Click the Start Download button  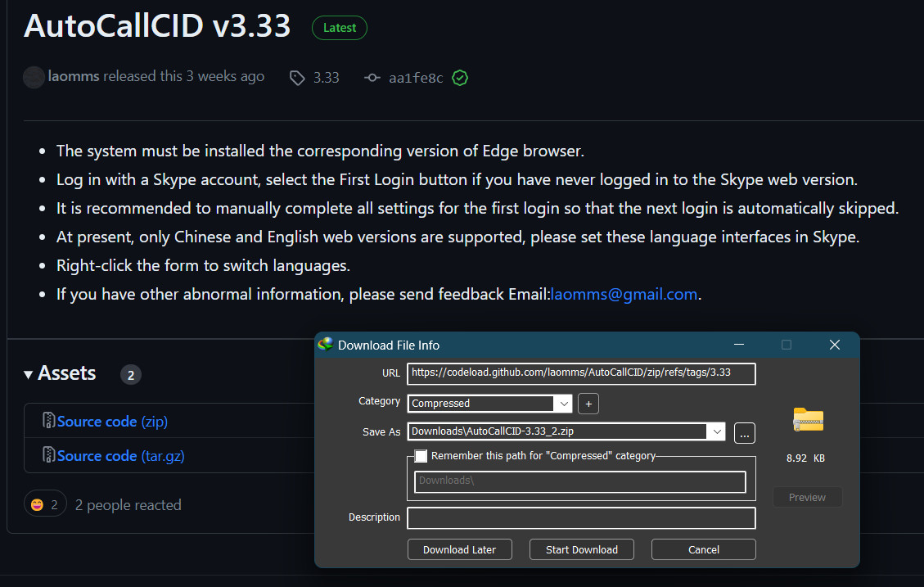(582, 549)
